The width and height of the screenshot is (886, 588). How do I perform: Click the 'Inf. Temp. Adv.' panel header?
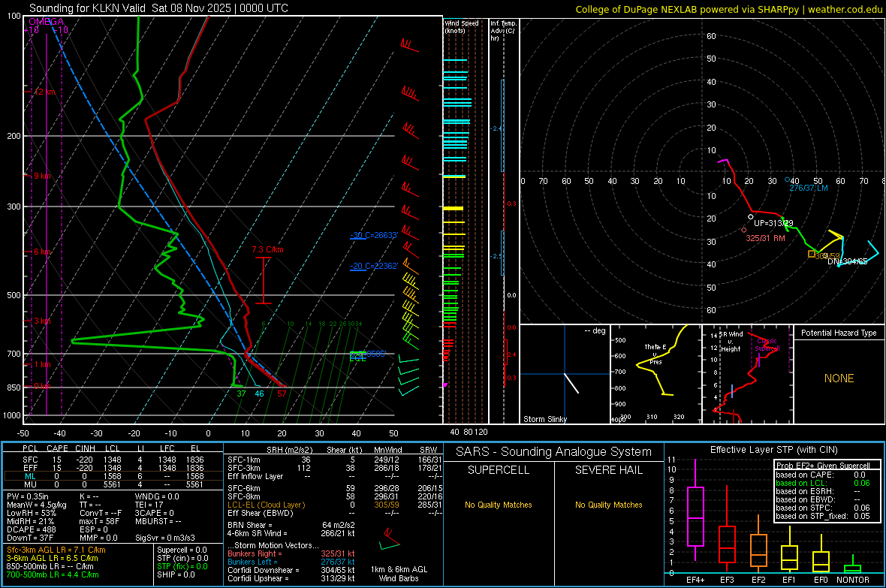point(503,31)
